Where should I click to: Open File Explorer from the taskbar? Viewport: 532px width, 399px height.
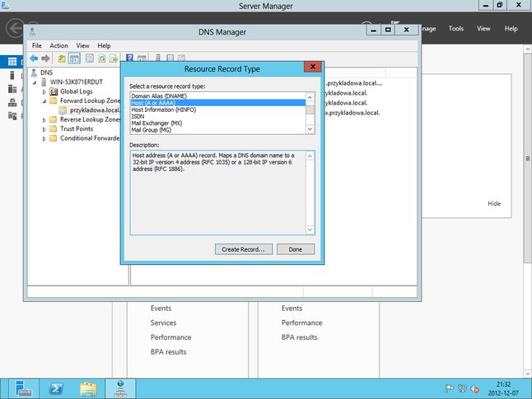click(x=88, y=388)
